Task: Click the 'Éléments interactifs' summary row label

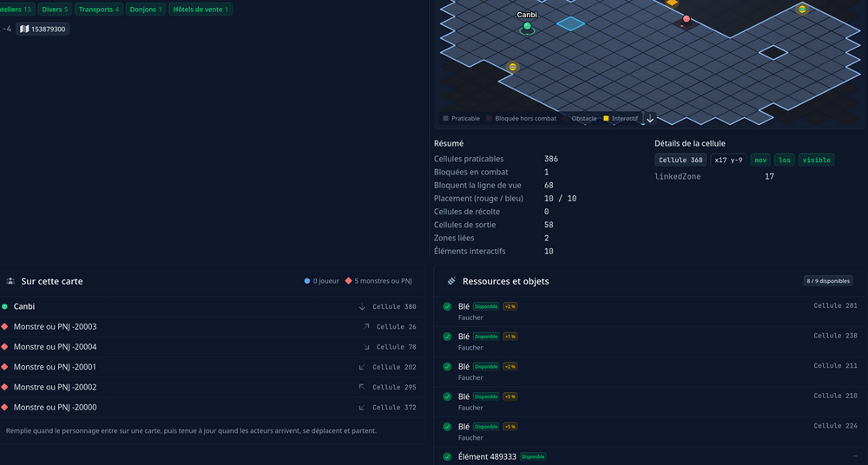Action: point(470,252)
